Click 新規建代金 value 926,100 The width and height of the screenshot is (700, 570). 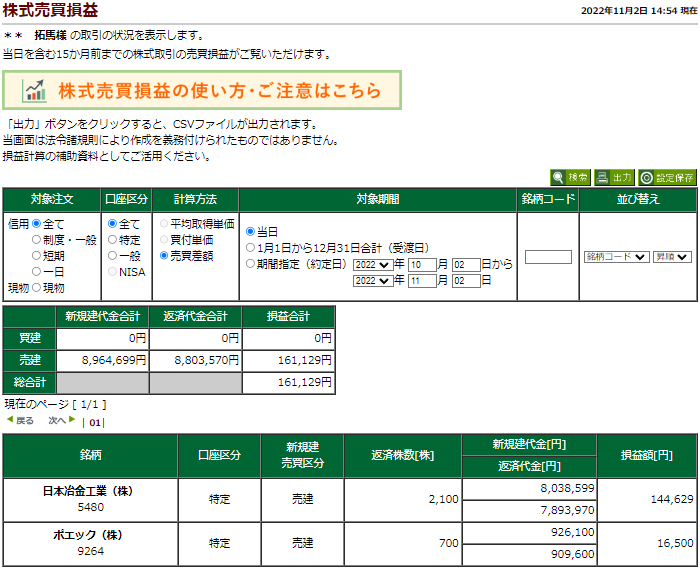coord(573,532)
